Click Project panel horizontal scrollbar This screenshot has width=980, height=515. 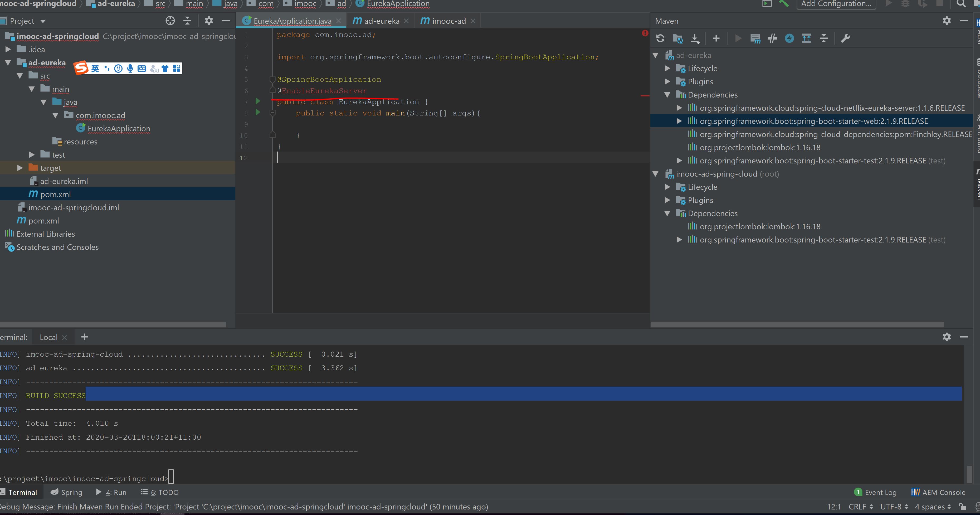coord(113,325)
